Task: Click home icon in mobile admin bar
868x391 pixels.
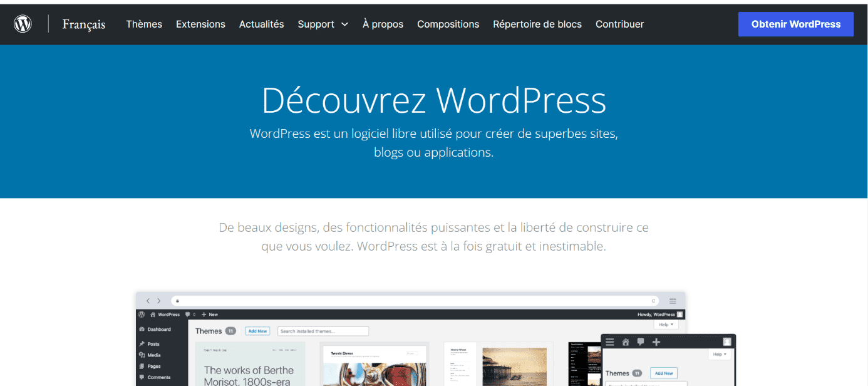Action: 625,342
